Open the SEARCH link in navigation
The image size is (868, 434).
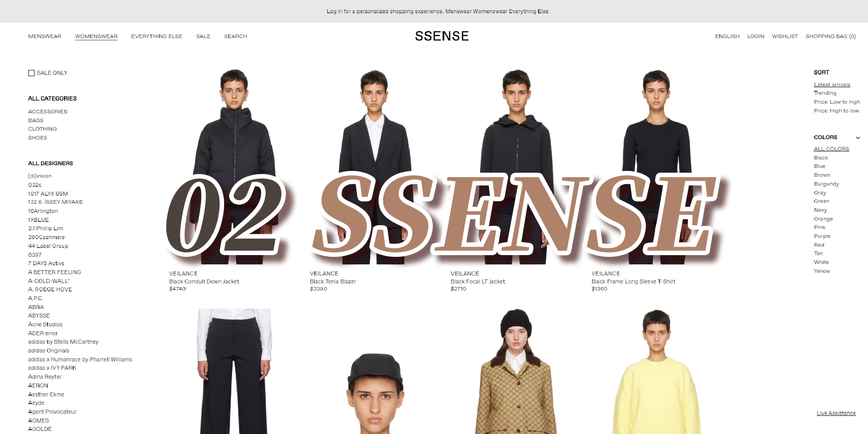click(236, 36)
